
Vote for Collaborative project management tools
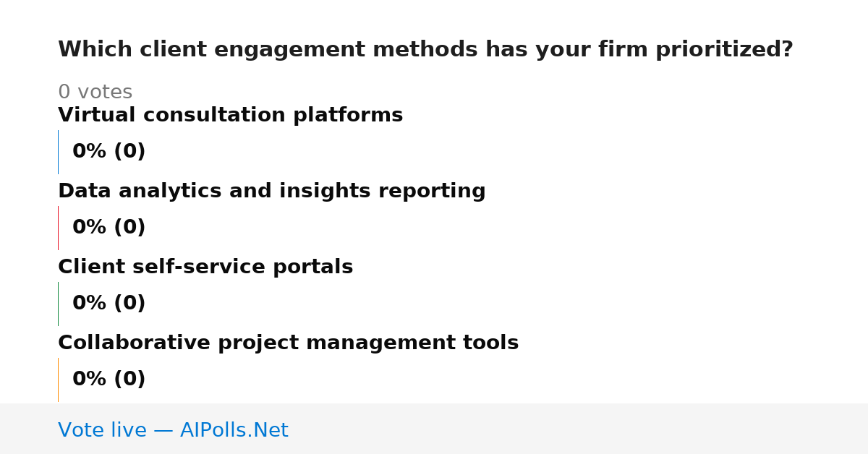[x=288, y=343]
